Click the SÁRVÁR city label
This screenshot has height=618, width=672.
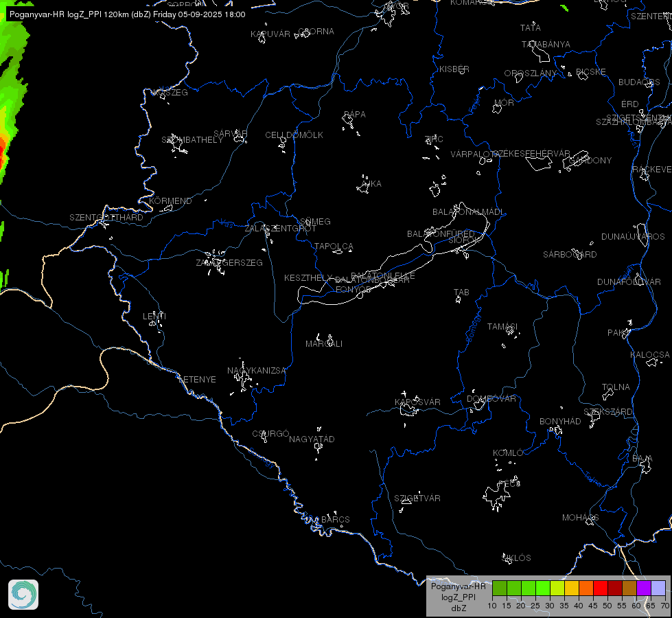(x=231, y=134)
